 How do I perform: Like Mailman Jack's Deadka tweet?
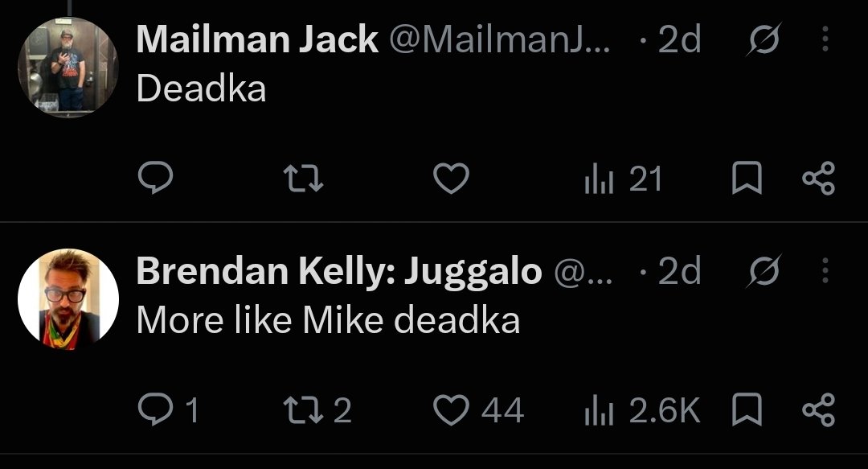tap(451, 178)
